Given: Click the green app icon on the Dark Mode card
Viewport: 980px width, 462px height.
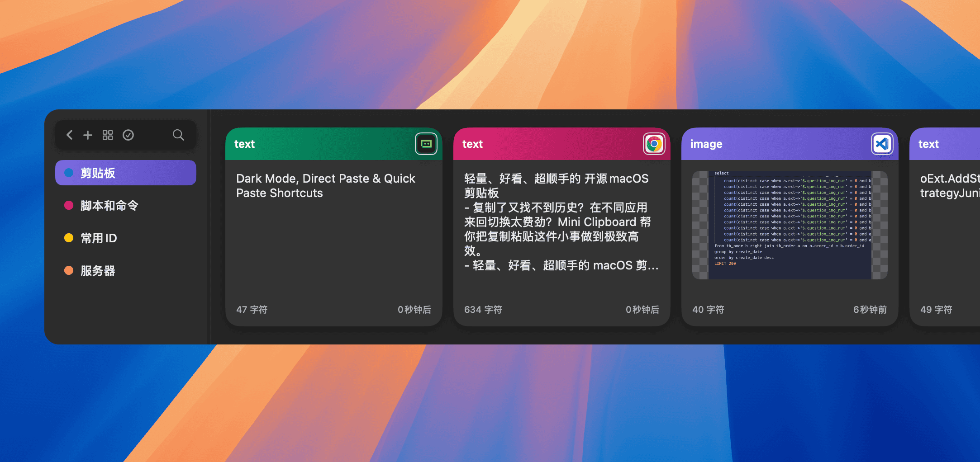Looking at the screenshot, I should point(426,144).
